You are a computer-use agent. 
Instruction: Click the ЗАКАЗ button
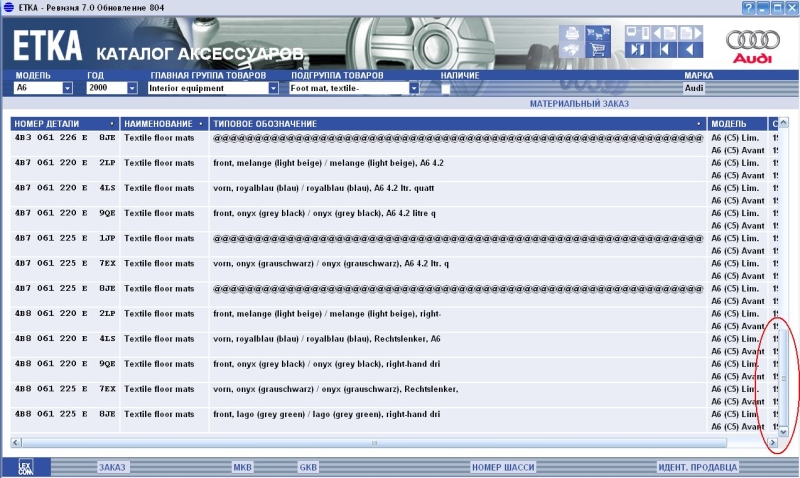pyautogui.click(x=112, y=467)
